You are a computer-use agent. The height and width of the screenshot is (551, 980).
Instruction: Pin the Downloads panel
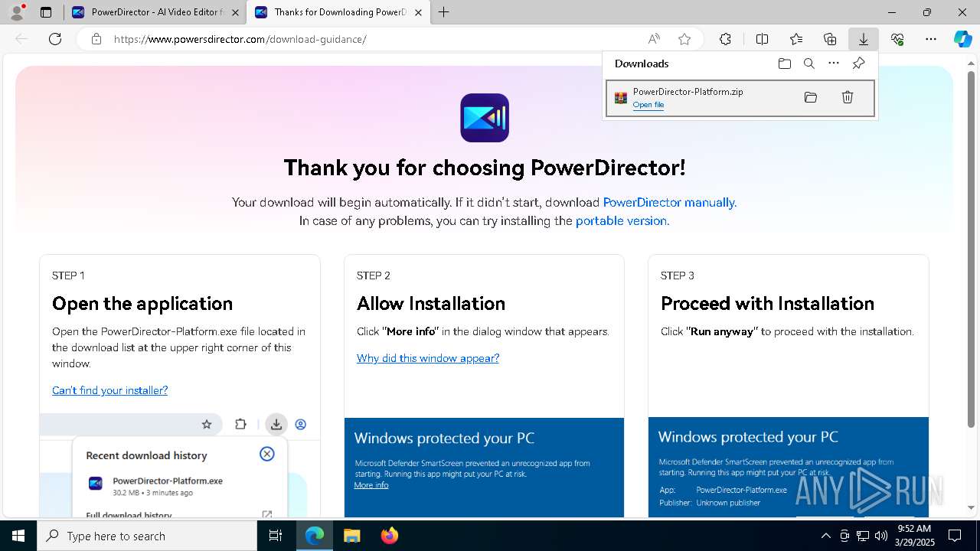tap(858, 64)
